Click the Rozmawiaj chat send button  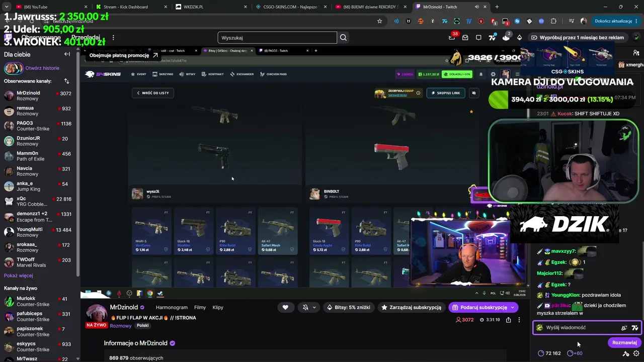[624, 342]
